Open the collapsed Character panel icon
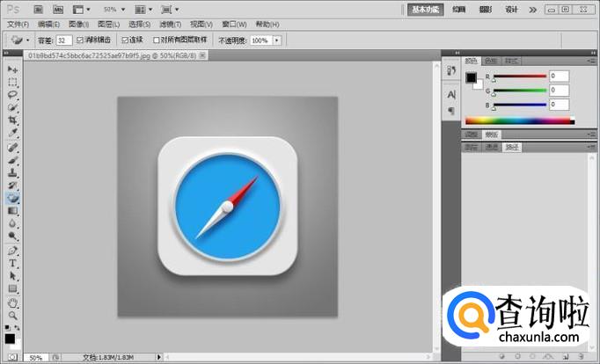Image resolution: width=600 pixels, height=364 pixels. pyautogui.click(x=451, y=94)
